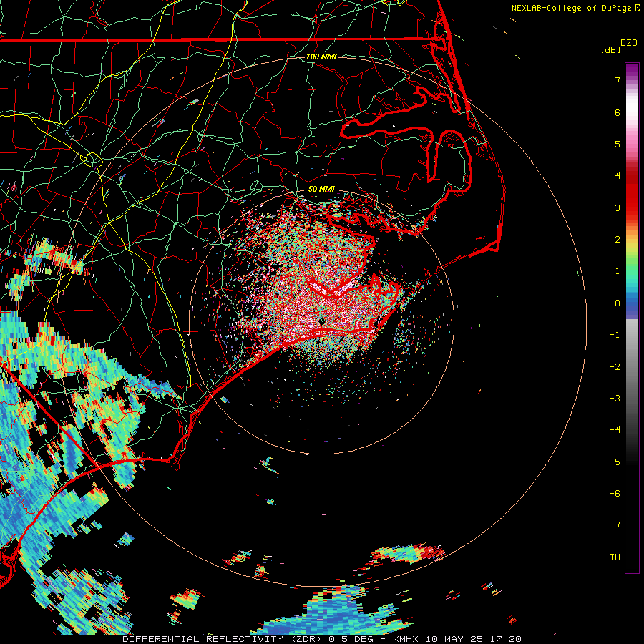Click the 0 dB scale value
The width and height of the screenshot is (644, 644).
point(618,303)
